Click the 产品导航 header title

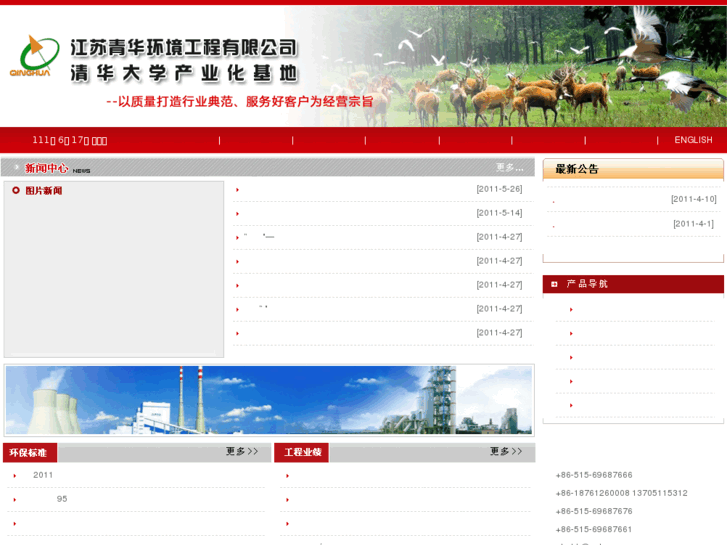pos(587,284)
